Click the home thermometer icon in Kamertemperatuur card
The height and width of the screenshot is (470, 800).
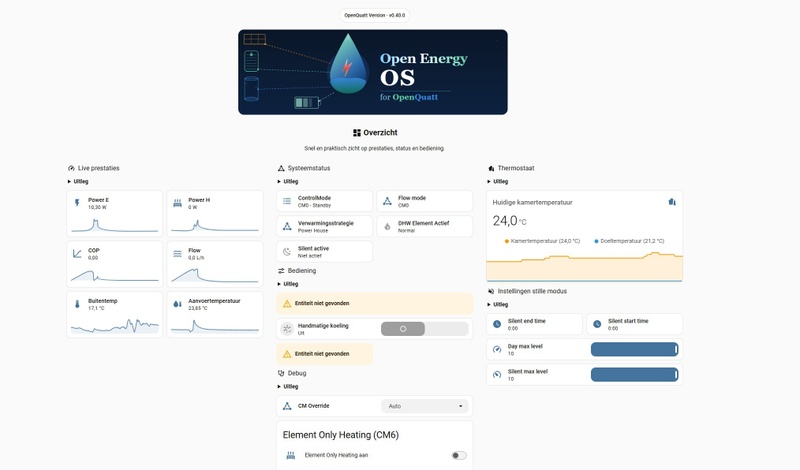pyautogui.click(x=672, y=202)
